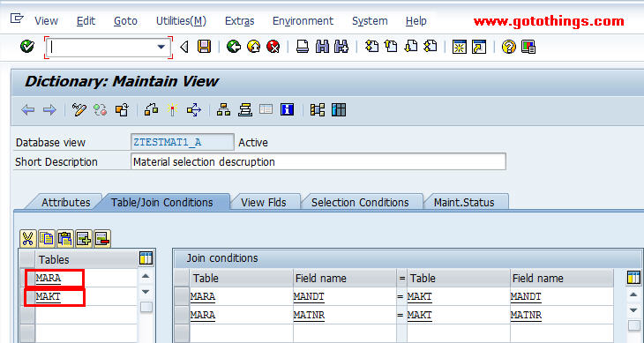Click the Paste clipboard icon above Tables

(65, 238)
